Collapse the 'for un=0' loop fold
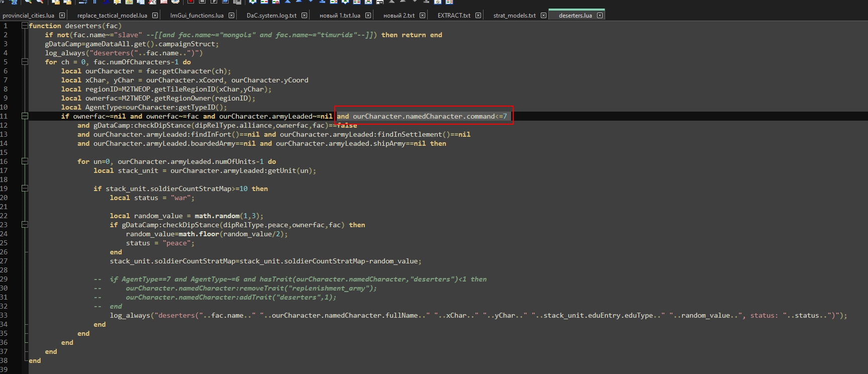The height and width of the screenshot is (374, 868). pyautogui.click(x=25, y=161)
